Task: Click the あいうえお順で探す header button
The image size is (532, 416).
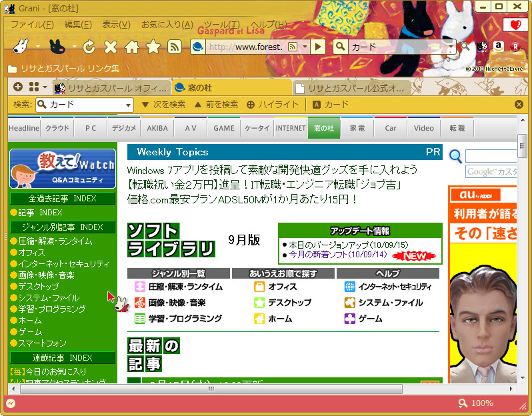Action: click(x=283, y=273)
